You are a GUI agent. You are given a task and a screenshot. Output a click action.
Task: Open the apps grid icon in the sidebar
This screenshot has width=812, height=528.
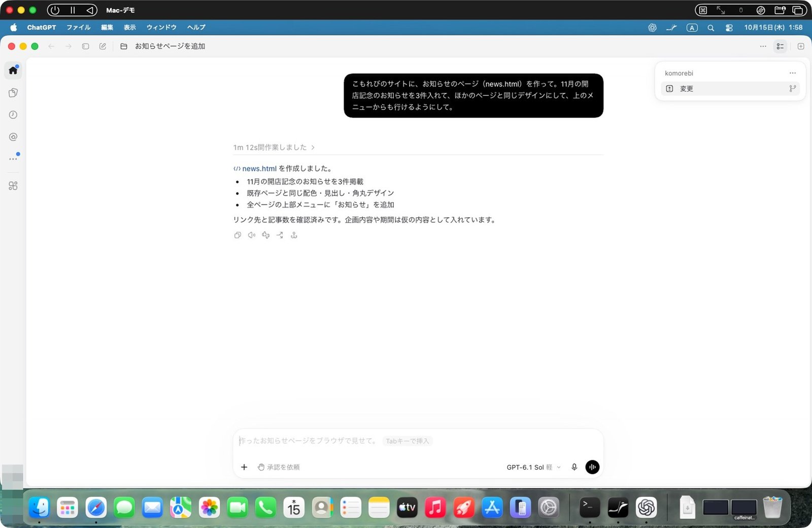(x=13, y=186)
